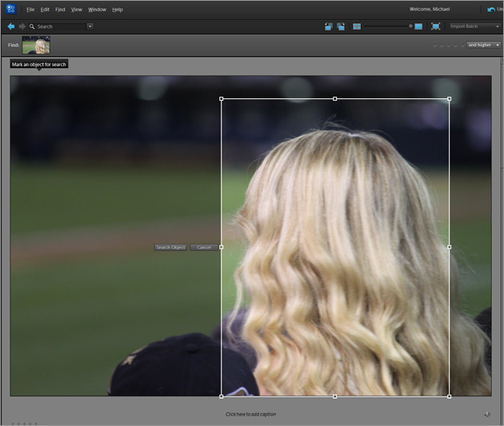Open the File menu
Viewport: 504px width, 426px height.
(x=30, y=10)
